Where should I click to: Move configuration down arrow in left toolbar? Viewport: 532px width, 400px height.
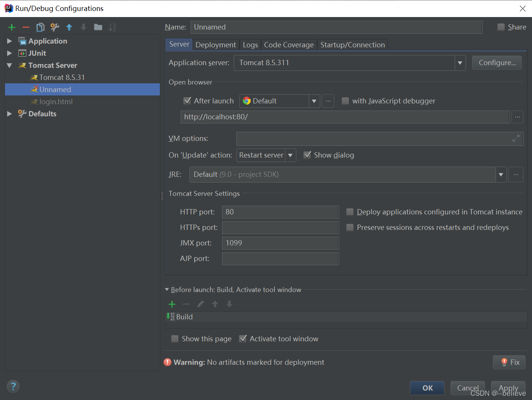(83, 27)
